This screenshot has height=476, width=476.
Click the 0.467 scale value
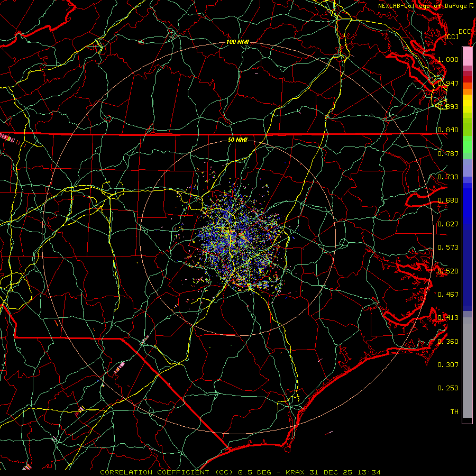click(448, 295)
